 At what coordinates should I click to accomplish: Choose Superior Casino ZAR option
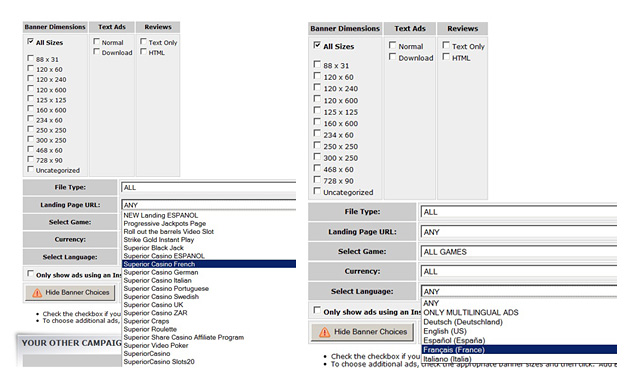click(209, 313)
